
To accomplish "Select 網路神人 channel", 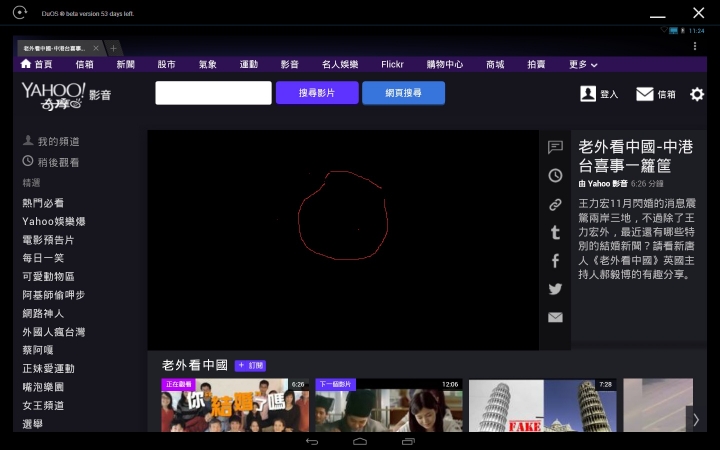I will [43, 314].
